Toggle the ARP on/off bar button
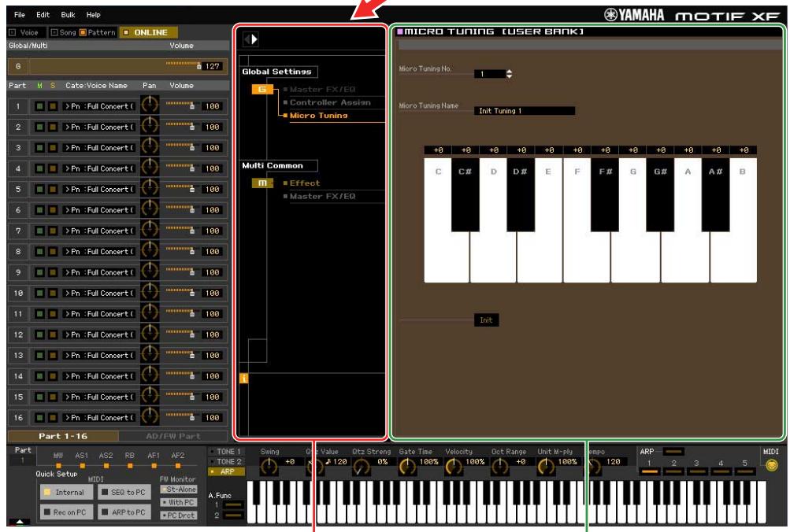The width and height of the screenshot is (790, 532). pos(673,452)
